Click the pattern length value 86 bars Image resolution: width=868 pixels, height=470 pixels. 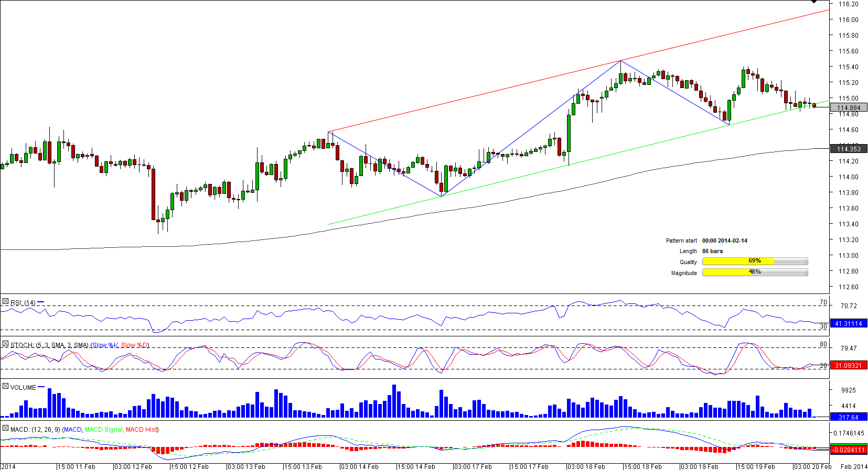(x=712, y=252)
